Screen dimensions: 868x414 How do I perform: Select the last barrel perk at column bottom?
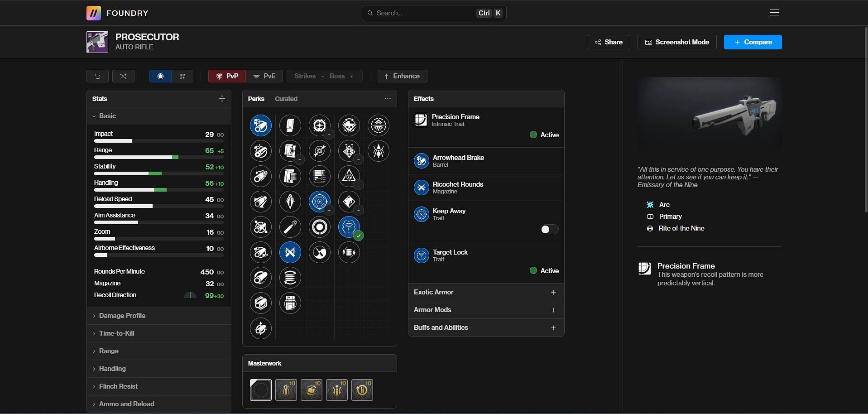point(261,328)
